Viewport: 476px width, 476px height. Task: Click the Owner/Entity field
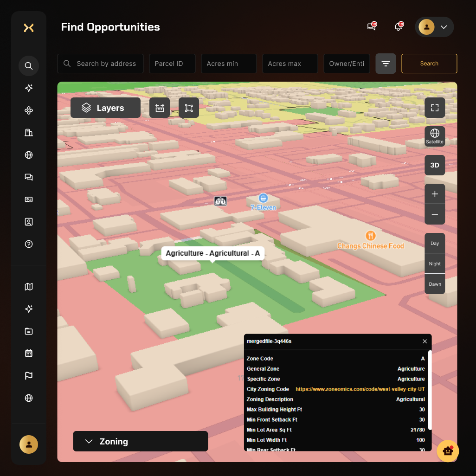pyautogui.click(x=347, y=64)
